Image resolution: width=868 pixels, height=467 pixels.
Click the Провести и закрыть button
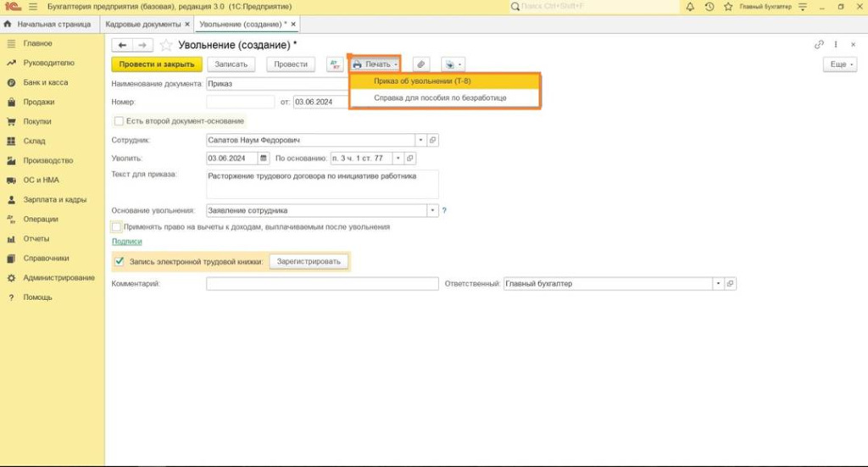(157, 64)
